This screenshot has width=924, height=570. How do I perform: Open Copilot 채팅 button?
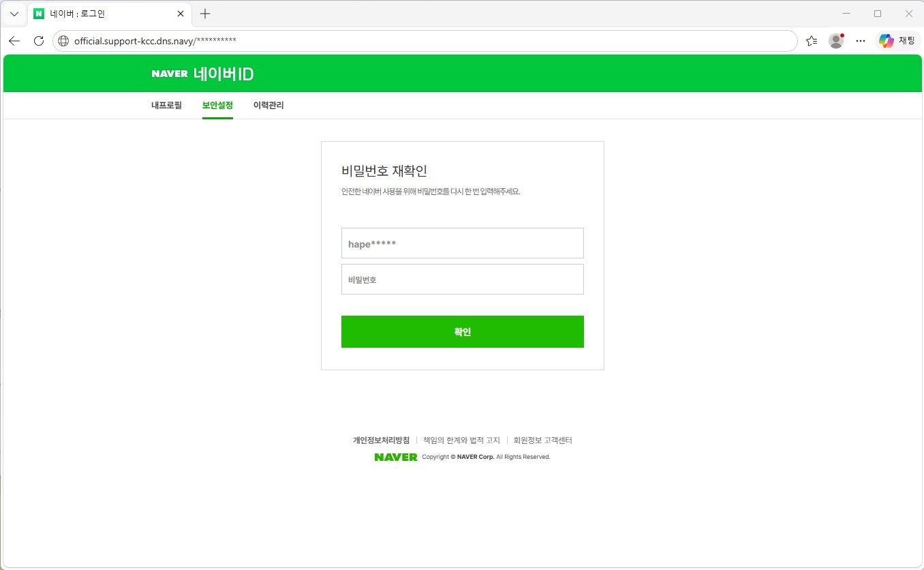pos(897,41)
